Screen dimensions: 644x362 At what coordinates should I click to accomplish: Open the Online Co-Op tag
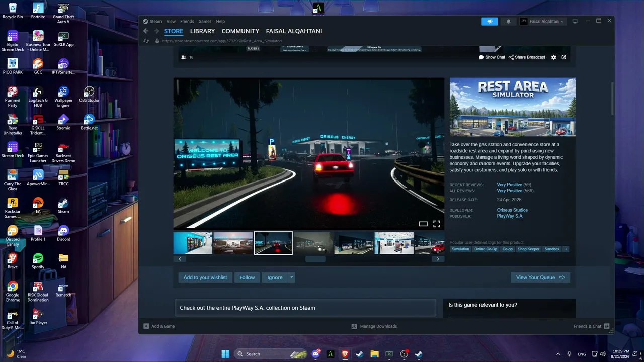[x=486, y=249]
